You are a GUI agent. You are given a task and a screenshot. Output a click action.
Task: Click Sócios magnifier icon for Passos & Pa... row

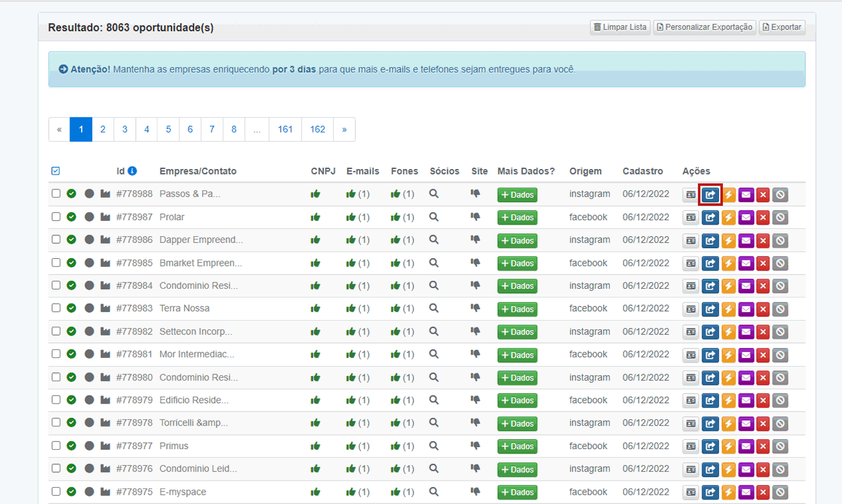434,194
